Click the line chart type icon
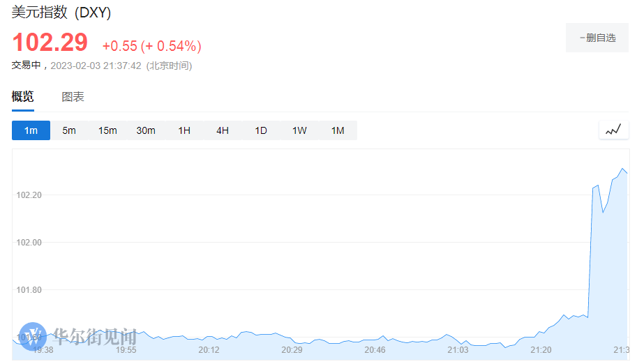 (613, 130)
